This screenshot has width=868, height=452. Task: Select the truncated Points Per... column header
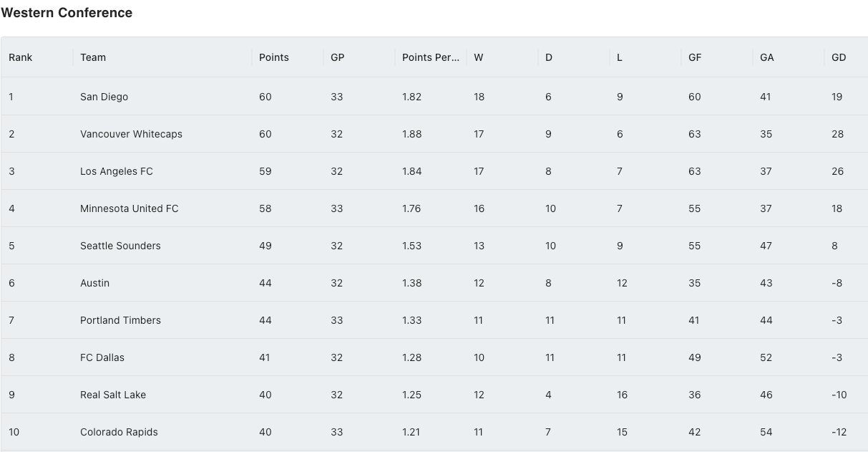click(431, 57)
